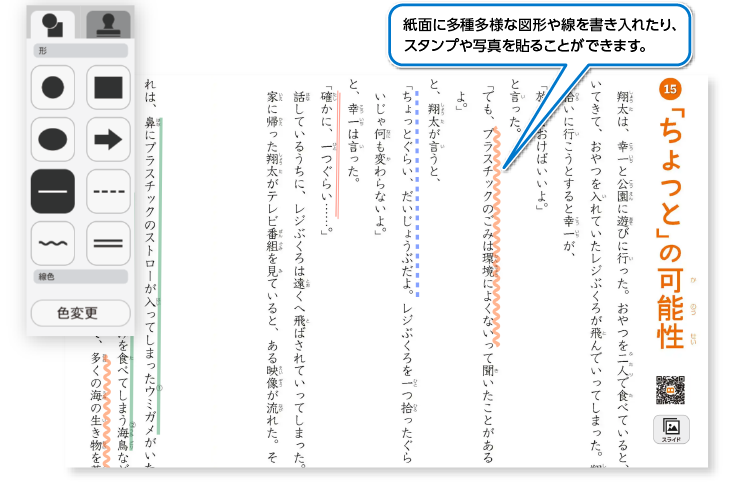Select the wavy line tool
Screen dimensions: 754x501
53,243
